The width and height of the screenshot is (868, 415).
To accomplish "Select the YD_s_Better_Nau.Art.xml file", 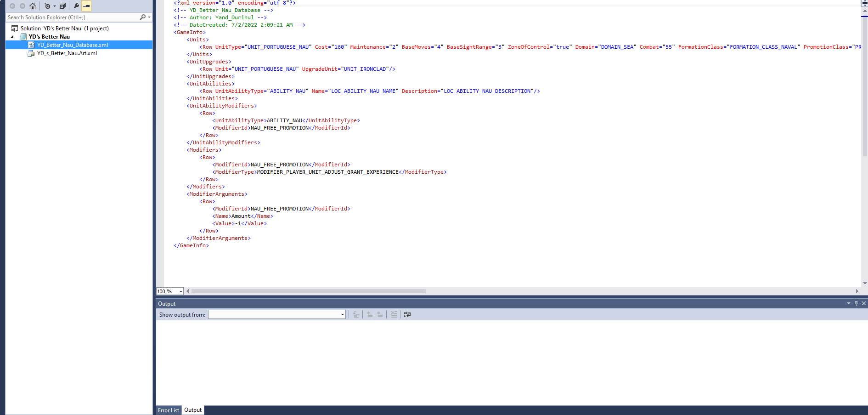I will point(67,53).
